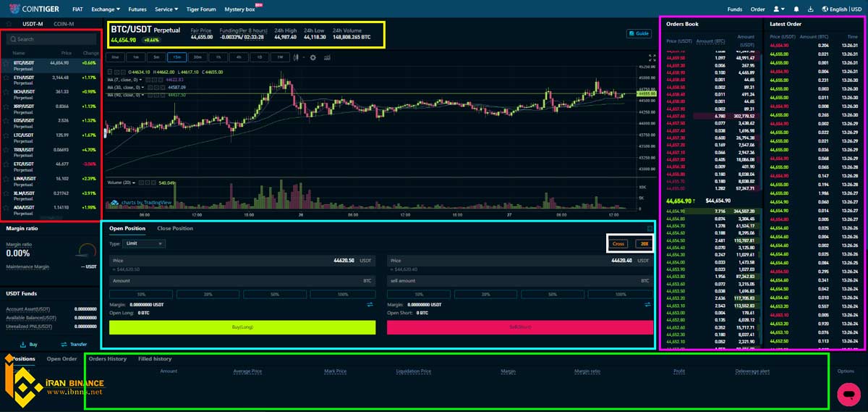Select the 15m chart interval

click(x=176, y=57)
